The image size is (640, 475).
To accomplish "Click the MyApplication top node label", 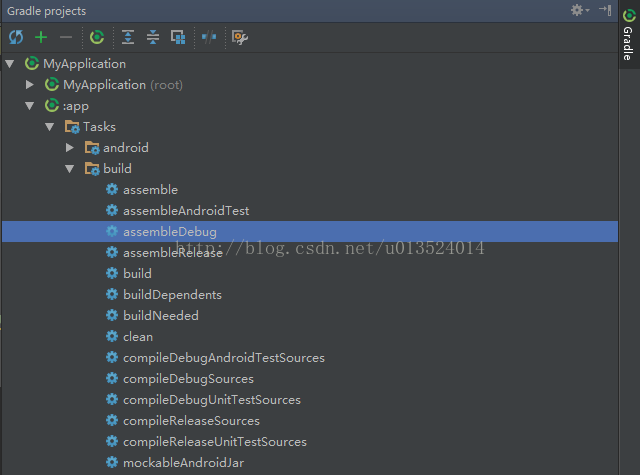I will click(84, 64).
